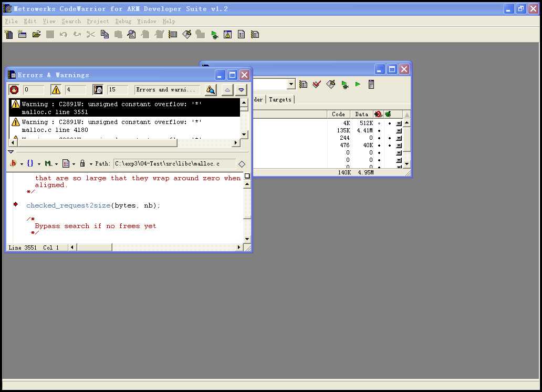Toggle the notes filter button
The image size is (542, 392).
pyautogui.click(x=98, y=90)
